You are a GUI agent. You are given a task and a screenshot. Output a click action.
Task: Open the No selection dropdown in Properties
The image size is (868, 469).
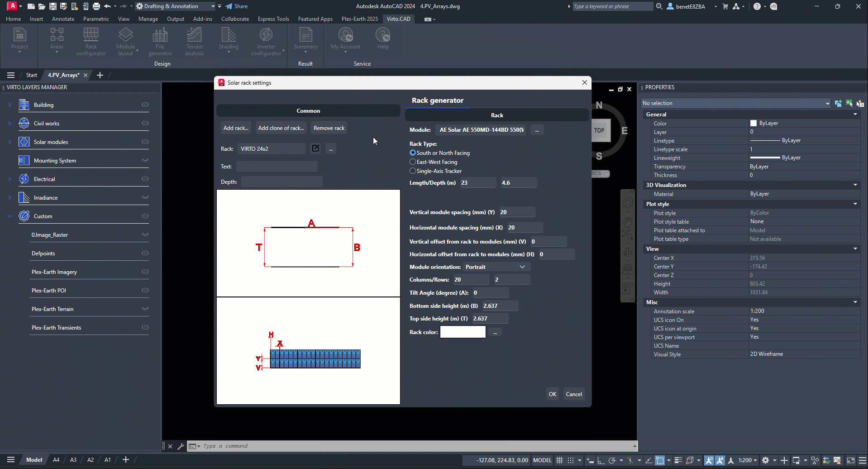(x=736, y=103)
